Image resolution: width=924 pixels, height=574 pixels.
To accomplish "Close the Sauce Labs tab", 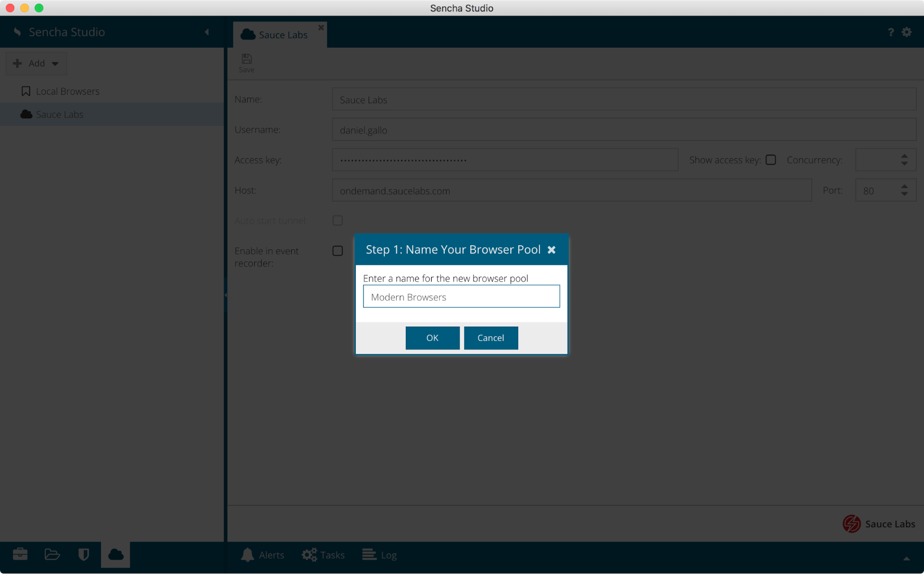I will pos(321,28).
